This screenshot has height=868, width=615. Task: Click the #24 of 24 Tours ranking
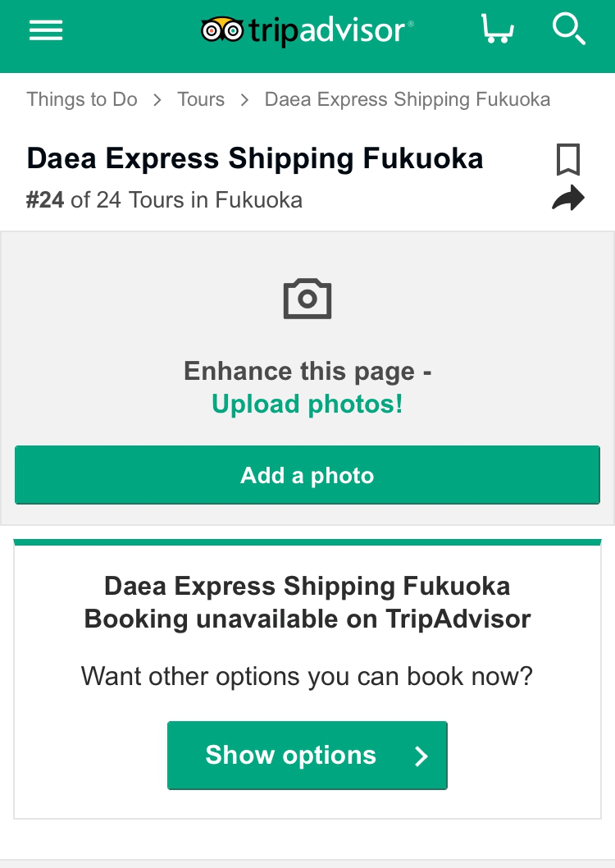pos(164,200)
